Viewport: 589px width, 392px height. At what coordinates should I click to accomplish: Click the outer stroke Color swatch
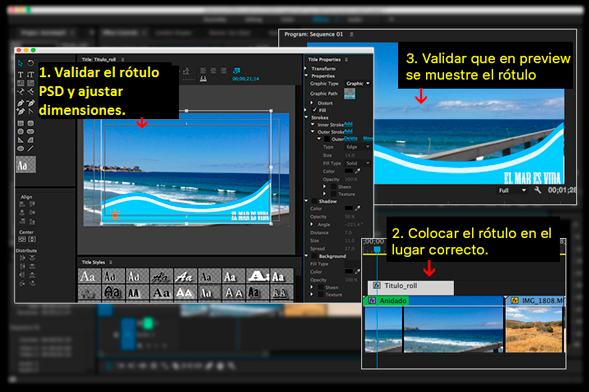pyautogui.click(x=349, y=171)
